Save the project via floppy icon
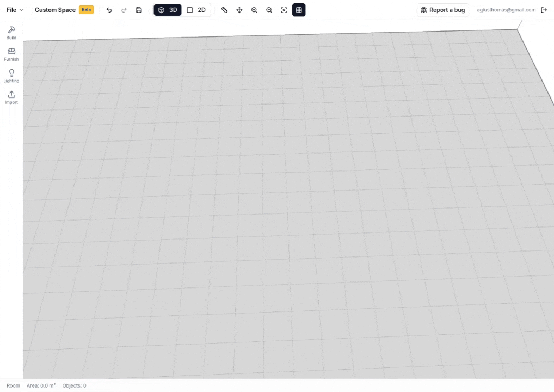The image size is (554, 392). [x=139, y=10]
